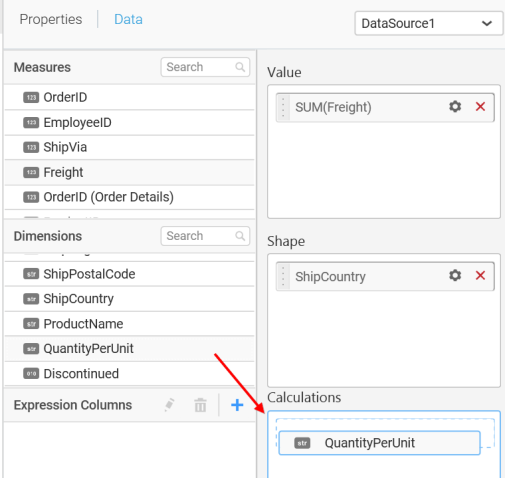The width and height of the screenshot is (505, 478).
Task: Open the DataSource1 dropdown
Action: [x=429, y=23]
